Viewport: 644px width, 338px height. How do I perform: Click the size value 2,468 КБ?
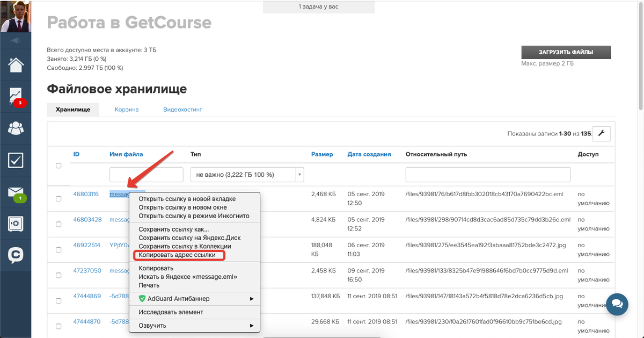(x=324, y=195)
